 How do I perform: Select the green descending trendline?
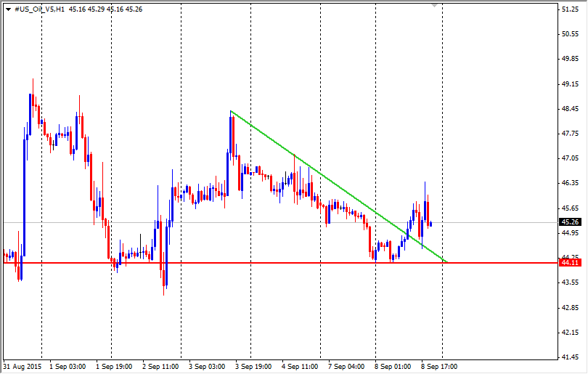[338, 186]
